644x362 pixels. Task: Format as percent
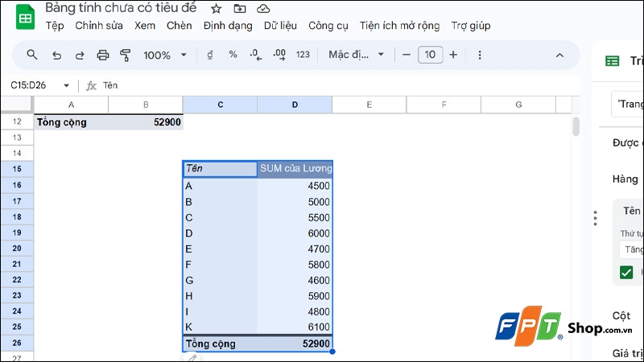pyautogui.click(x=233, y=55)
